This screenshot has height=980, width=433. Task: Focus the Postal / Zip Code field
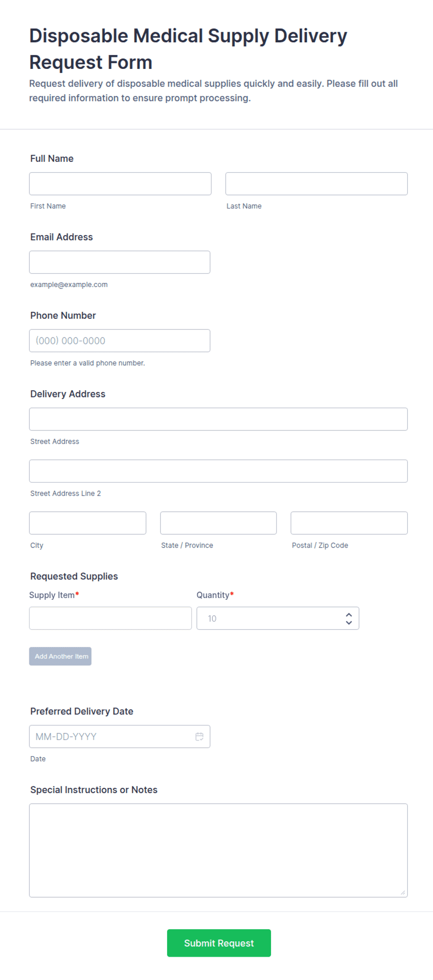point(349,523)
